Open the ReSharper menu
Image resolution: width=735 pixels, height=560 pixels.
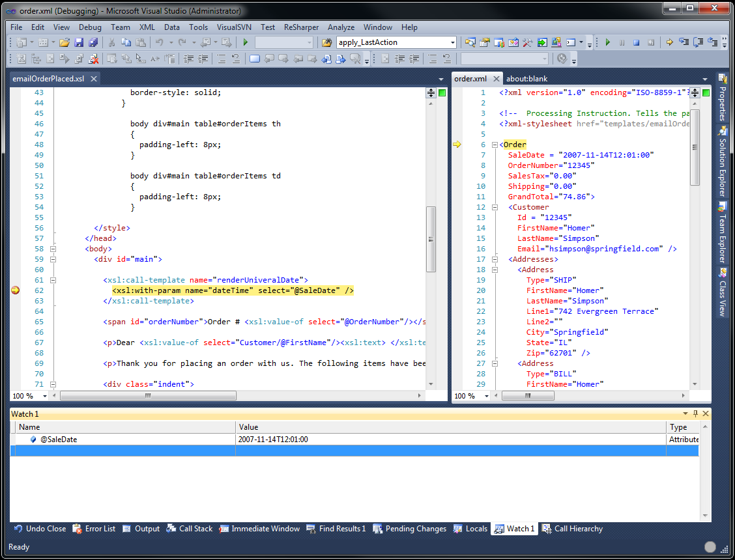coord(302,27)
